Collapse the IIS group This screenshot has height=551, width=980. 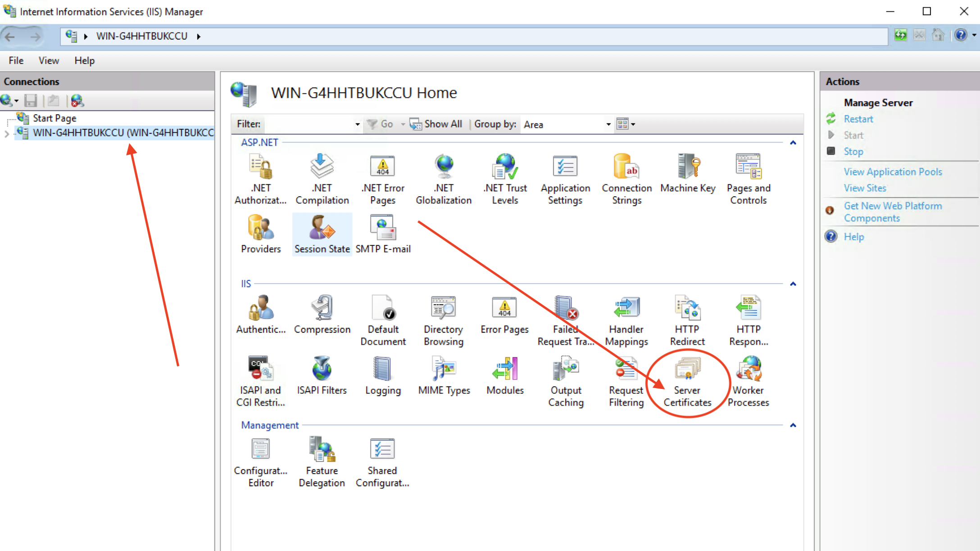point(793,284)
